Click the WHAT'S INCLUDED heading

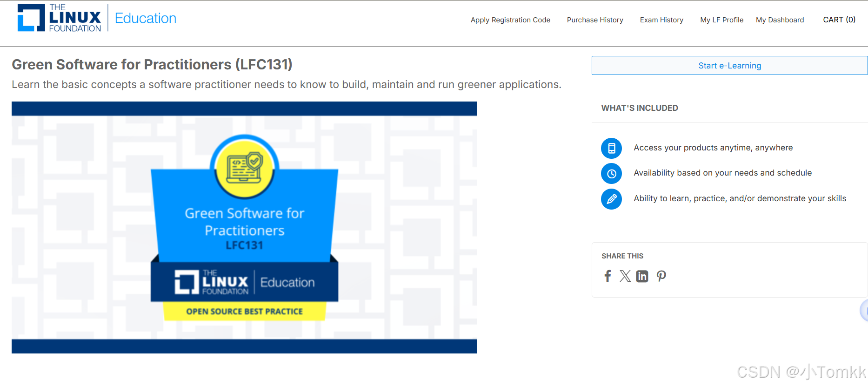(x=640, y=108)
